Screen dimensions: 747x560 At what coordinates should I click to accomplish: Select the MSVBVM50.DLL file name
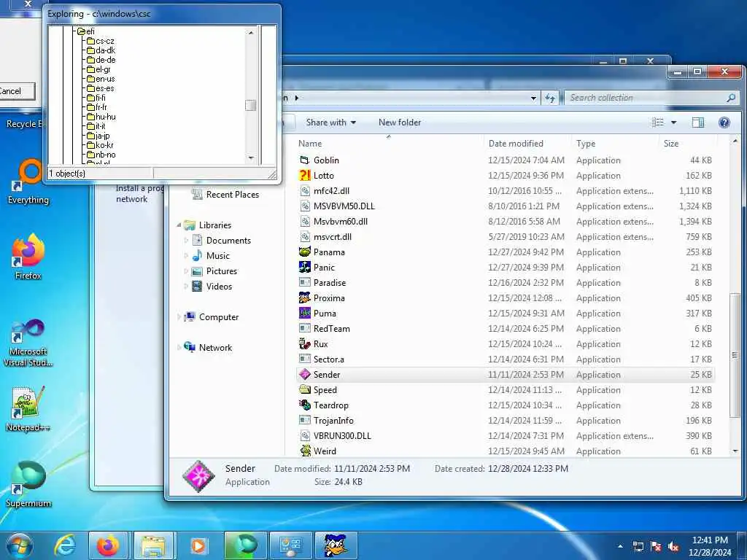point(344,206)
